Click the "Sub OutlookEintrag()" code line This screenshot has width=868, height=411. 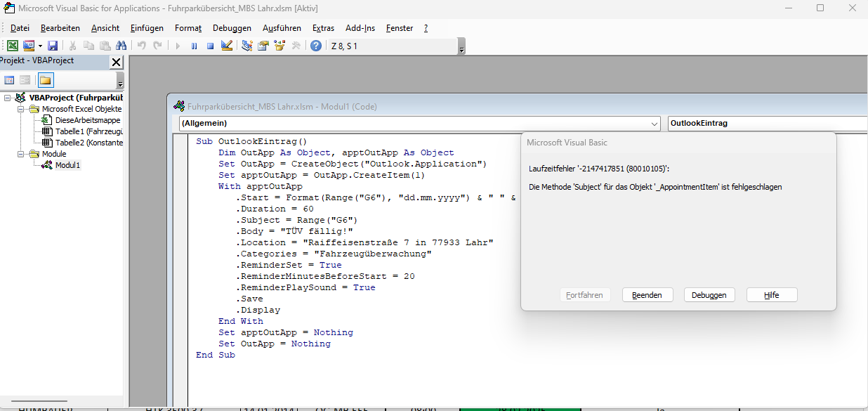(x=251, y=141)
